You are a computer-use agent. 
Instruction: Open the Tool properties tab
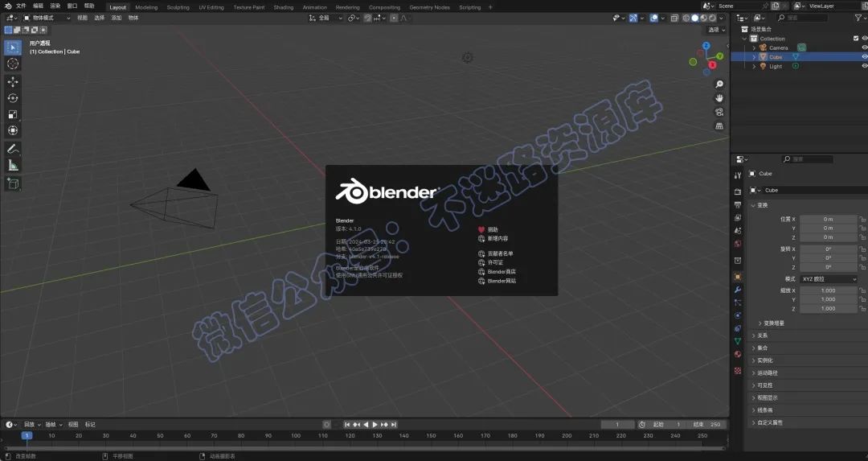pyautogui.click(x=737, y=175)
